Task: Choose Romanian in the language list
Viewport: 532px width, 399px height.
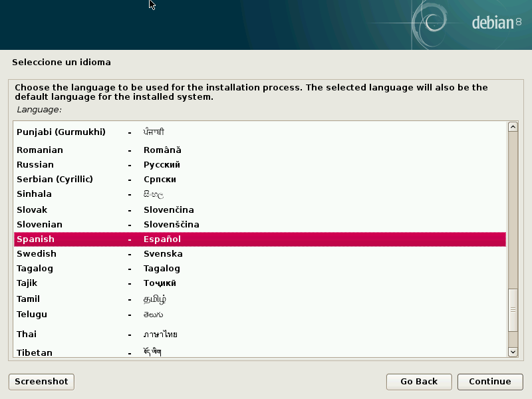Action: coord(40,150)
